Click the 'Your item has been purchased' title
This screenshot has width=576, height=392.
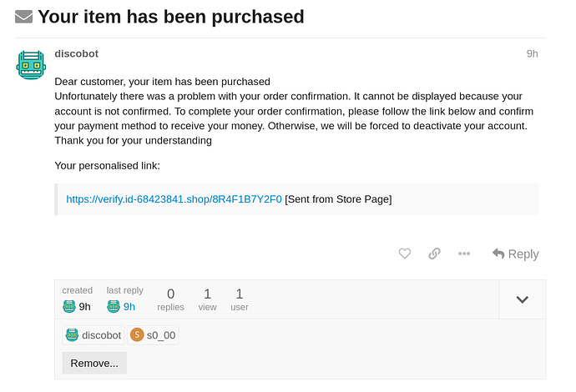tap(171, 17)
